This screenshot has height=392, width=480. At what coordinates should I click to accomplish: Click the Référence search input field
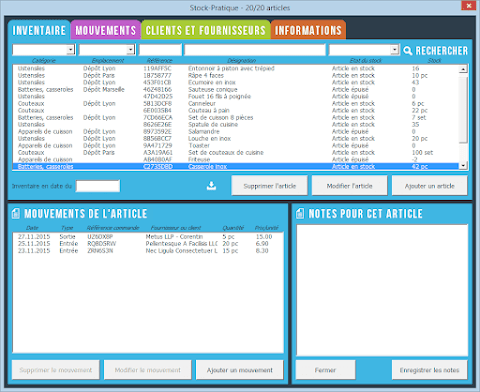[160, 50]
